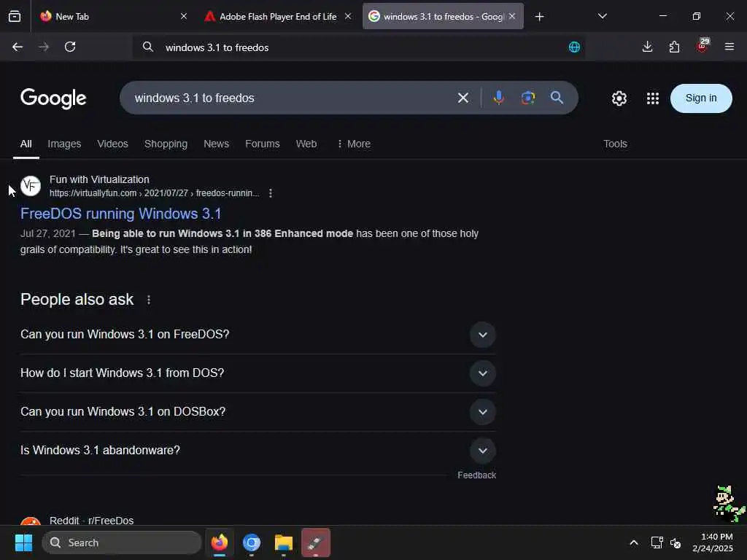The height and width of the screenshot is (560, 747).
Task: Select the Web search filter
Action: (306, 144)
